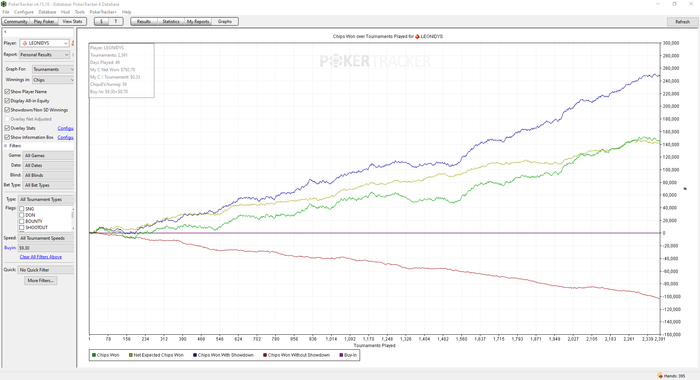Screen dimensions: 700x380
Task: Switch to the Results tab
Action: tap(144, 21)
